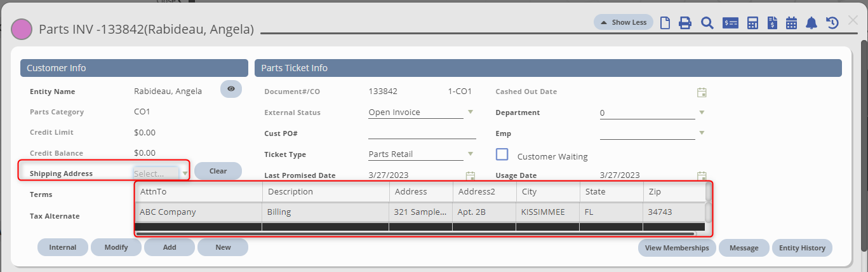Click the FL state cell
The height and width of the screenshot is (272, 868).
(x=611, y=212)
